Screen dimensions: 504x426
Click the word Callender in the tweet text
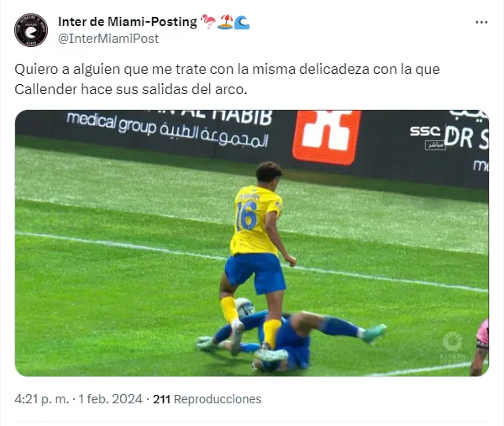45,89
